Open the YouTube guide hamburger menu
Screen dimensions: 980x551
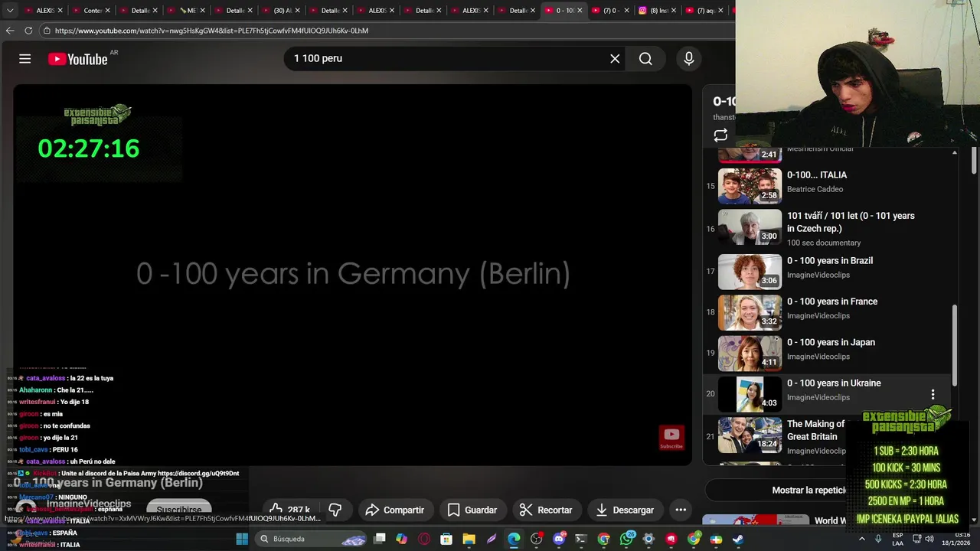(24, 59)
